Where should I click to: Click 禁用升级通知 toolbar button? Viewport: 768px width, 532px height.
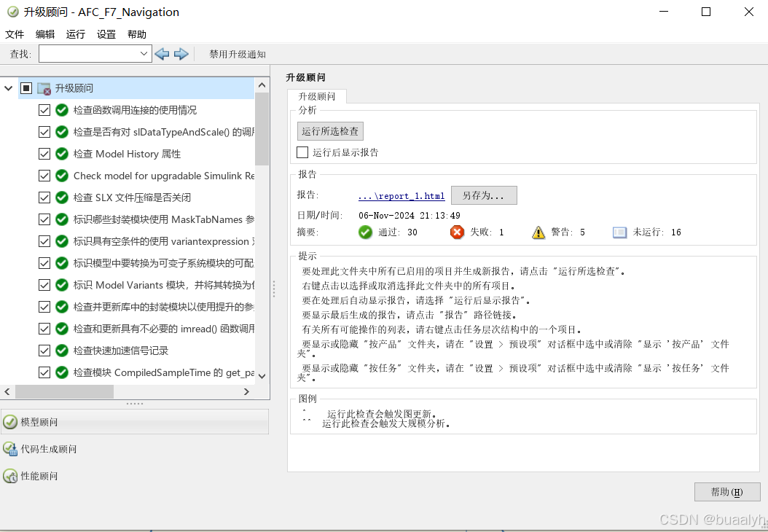[x=238, y=54]
